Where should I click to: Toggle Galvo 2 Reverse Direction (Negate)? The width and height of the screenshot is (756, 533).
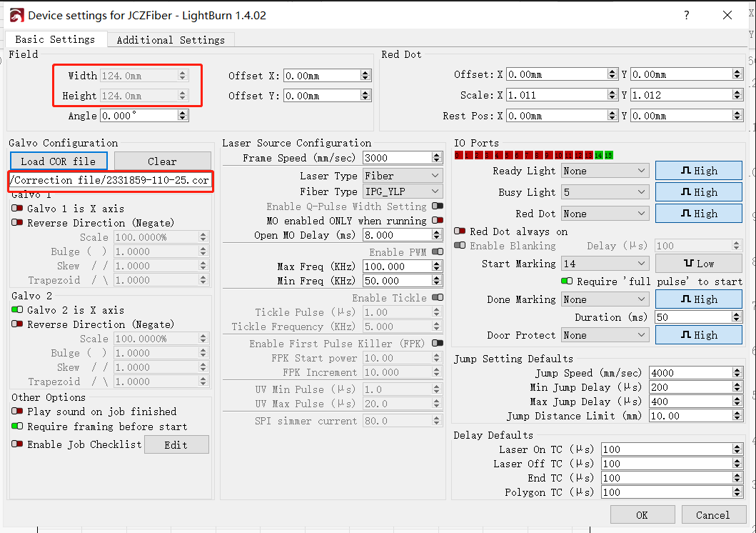pyautogui.click(x=17, y=324)
